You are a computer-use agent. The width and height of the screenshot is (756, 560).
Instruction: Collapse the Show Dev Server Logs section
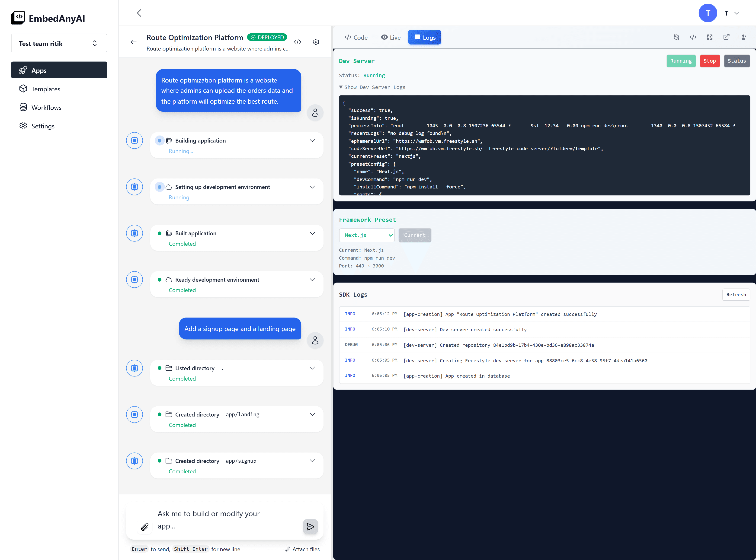tap(372, 87)
